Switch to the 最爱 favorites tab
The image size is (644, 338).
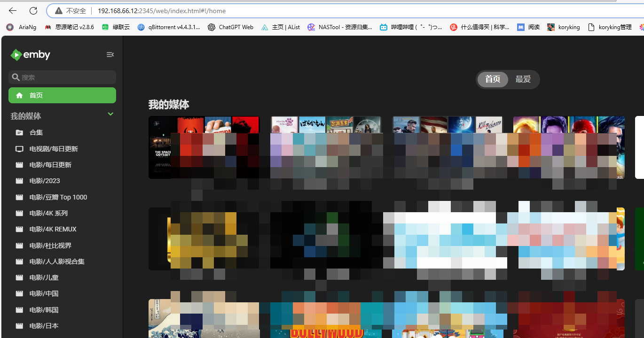523,79
